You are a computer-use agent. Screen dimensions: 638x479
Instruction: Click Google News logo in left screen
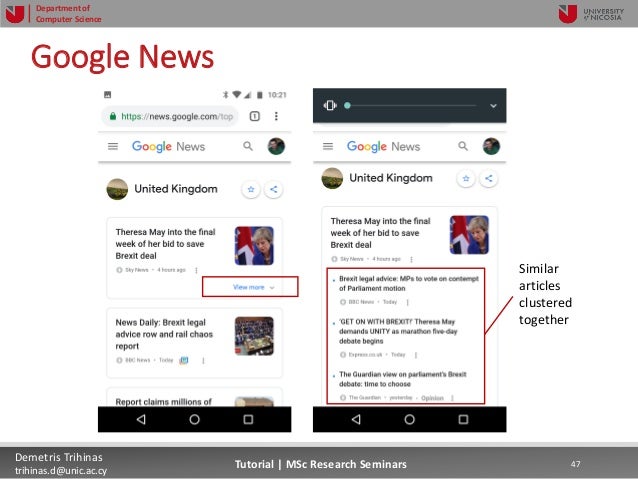point(168,147)
